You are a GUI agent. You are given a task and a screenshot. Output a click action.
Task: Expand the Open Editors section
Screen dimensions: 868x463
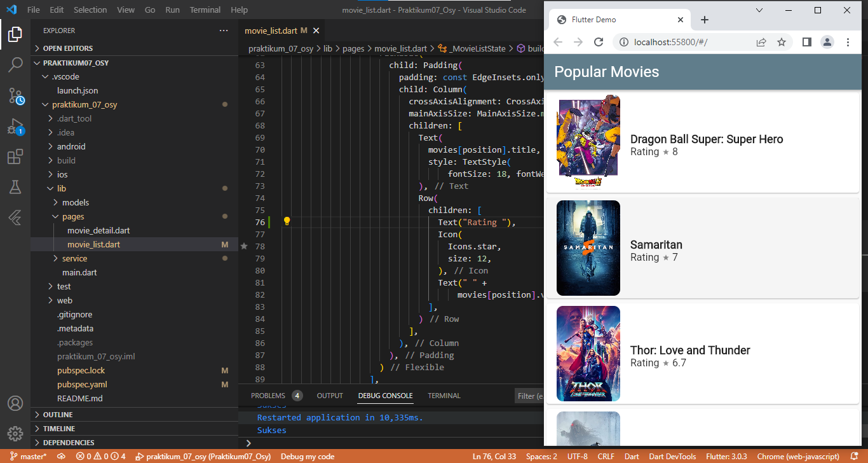coord(134,48)
